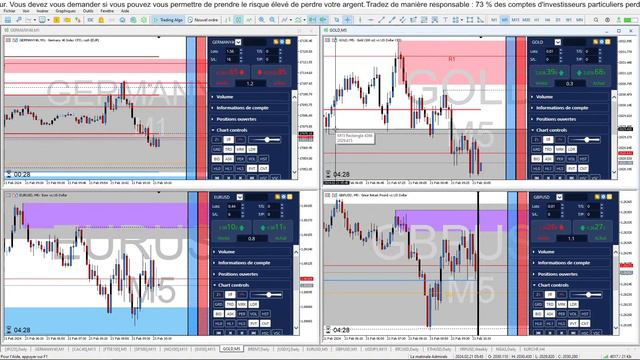Open the GBPUSD symbol dropdown
The image size is (640, 360).
click(559, 197)
